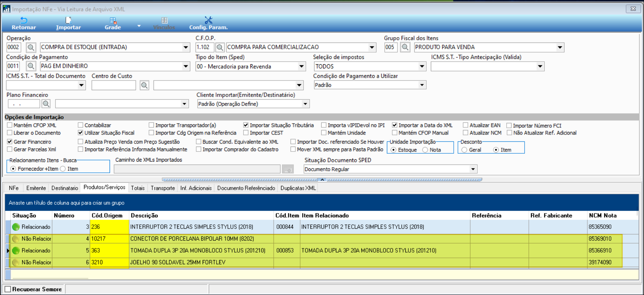
Task: Click the search icon next to Operação code
Action: coord(31,47)
